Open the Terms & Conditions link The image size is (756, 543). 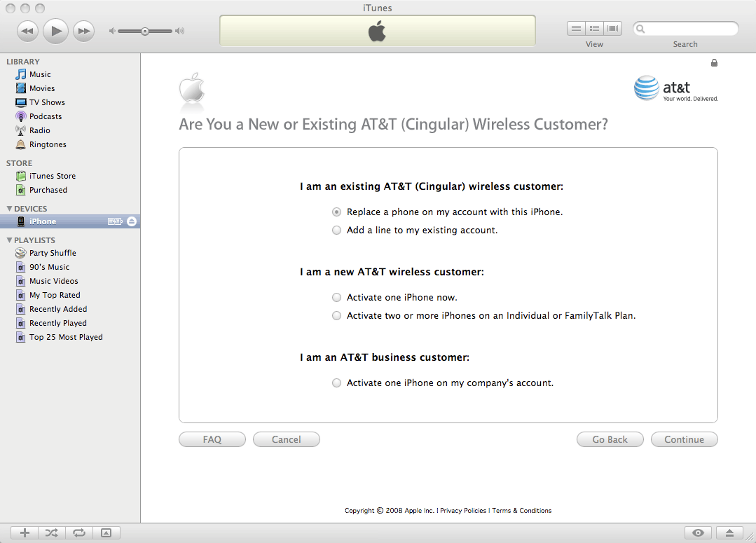tap(522, 510)
